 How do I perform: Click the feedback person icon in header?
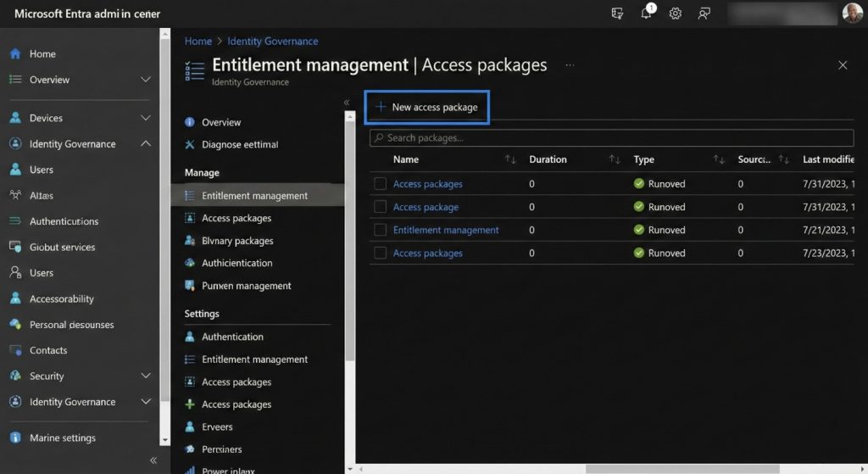[704, 14]
